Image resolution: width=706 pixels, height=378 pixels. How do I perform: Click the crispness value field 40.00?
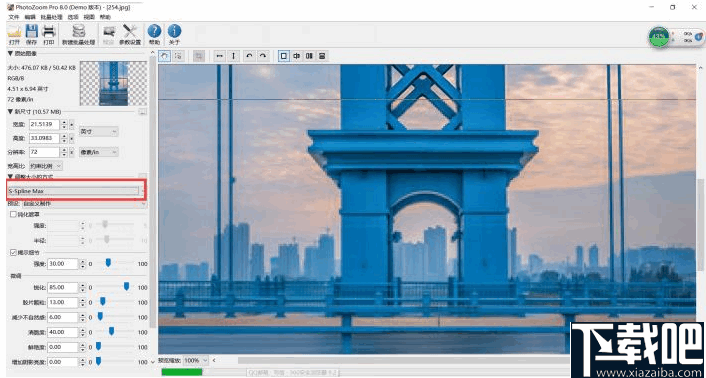[x=63, y=332]
